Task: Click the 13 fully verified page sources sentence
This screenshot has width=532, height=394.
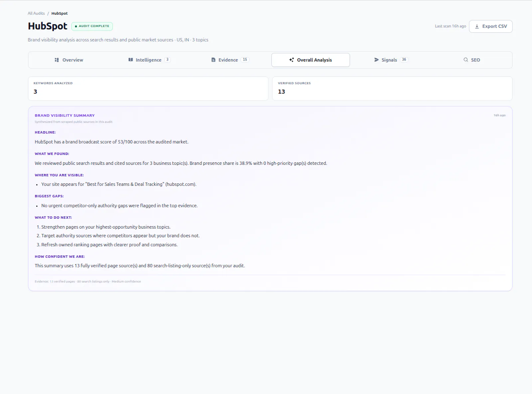Action: coord(140,266)
